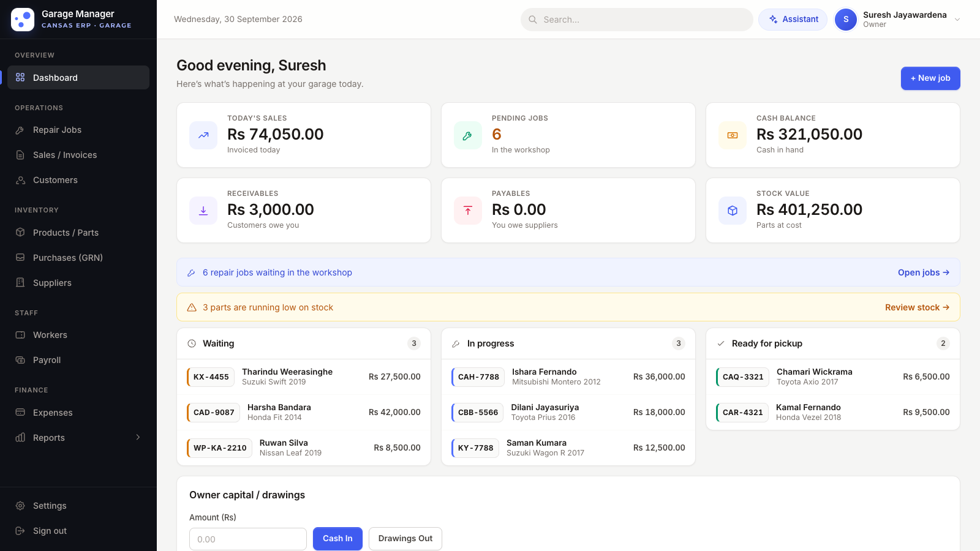Image resolution: width=980 pixels, height=551 pixels.
Task: Open Repair Jobs in the sidebar
Action: 78,130
